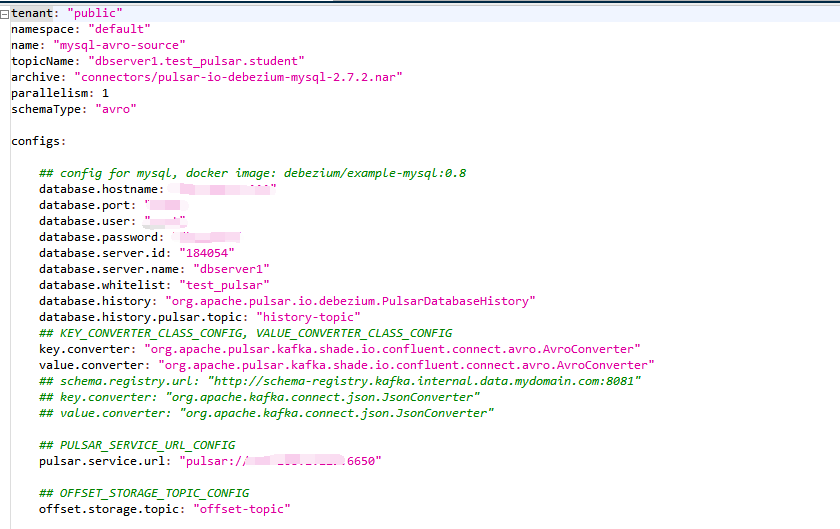Select the namespace "default" value

tap(119, 29)
